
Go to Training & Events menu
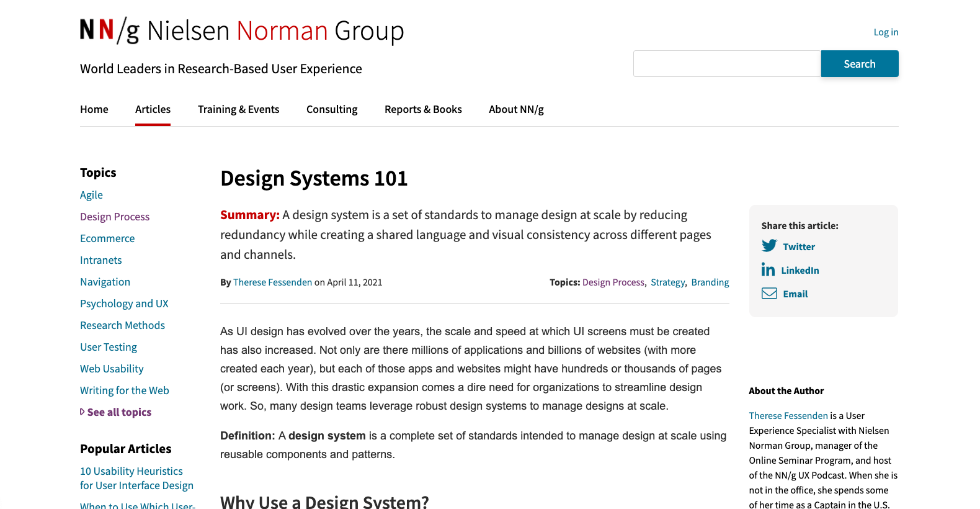(238, 109)
